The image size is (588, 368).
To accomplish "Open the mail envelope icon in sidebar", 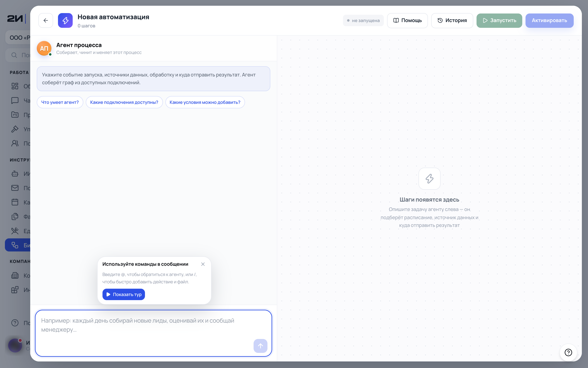I will click(x=15, y=188).
